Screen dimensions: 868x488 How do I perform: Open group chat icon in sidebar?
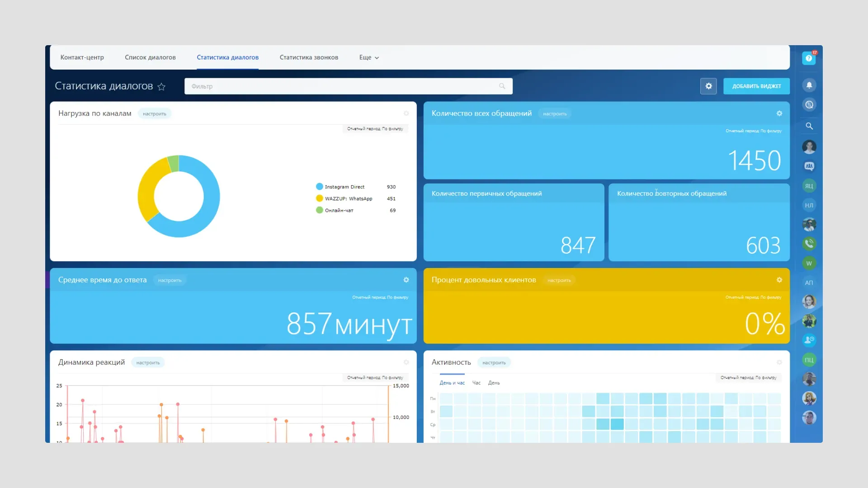809,166
